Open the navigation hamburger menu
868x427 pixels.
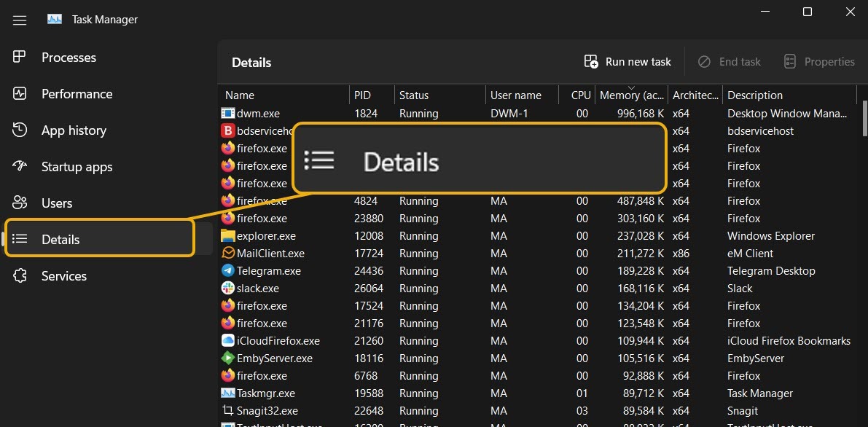click(19, 20)
